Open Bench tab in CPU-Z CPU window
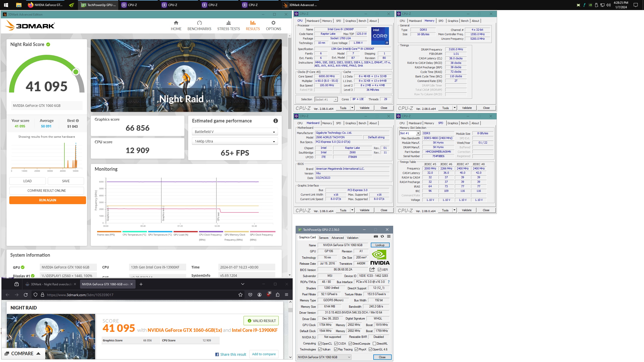This screenshot has width=644, height=362. [362, 21]
